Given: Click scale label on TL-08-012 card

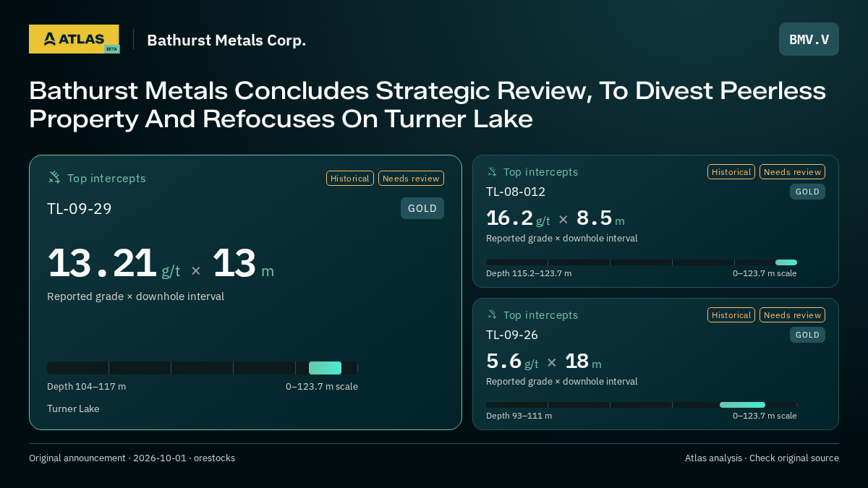Looking at the screenshot, I should click(x=765, y=273).
